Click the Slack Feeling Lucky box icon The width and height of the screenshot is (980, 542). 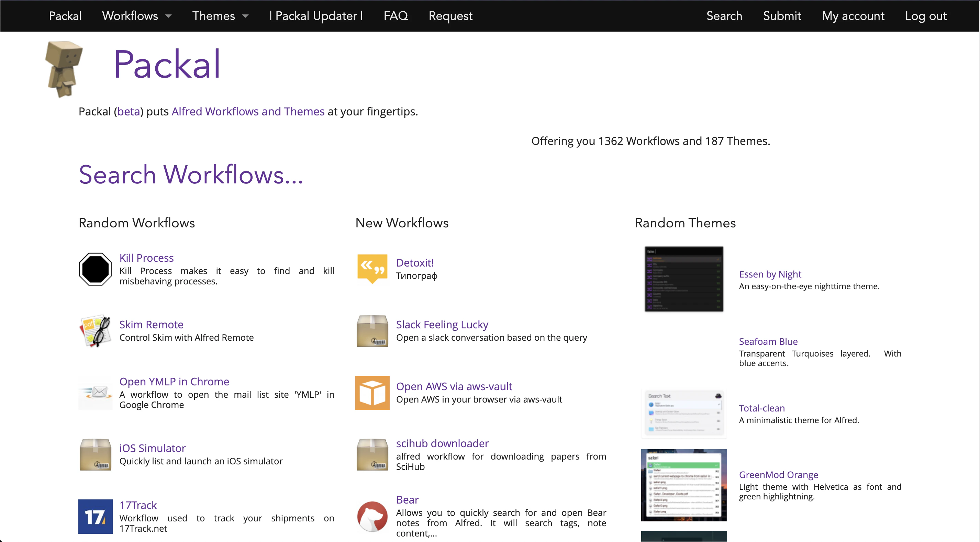coord(372,330)
